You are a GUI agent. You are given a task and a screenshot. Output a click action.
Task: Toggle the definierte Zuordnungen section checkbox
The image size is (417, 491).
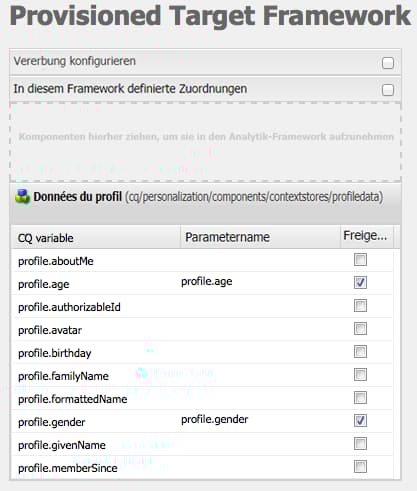tap(388, 90)
